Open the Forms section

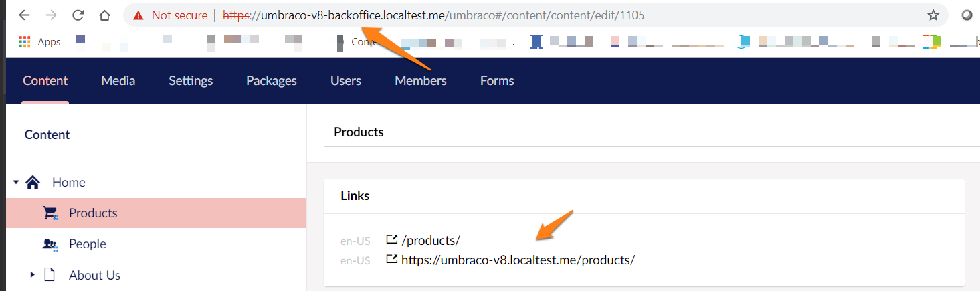[496, 80]
